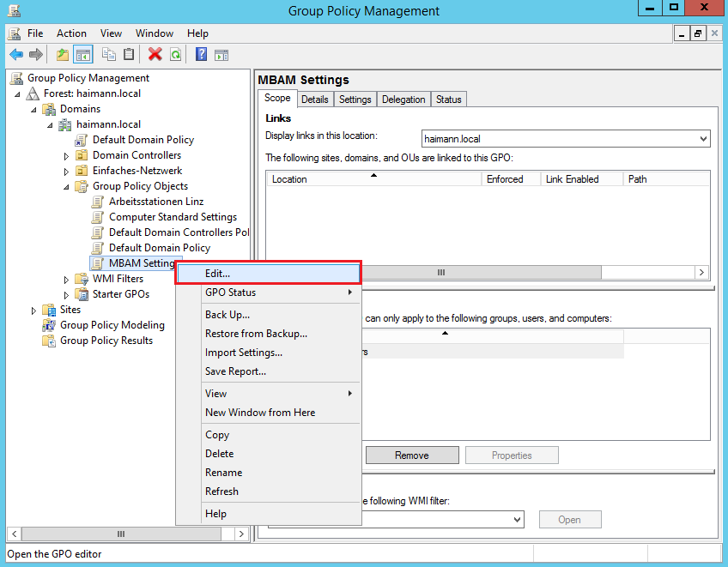
Task: Collapse the haimann.local domain node
Action: tap(50, 125)
